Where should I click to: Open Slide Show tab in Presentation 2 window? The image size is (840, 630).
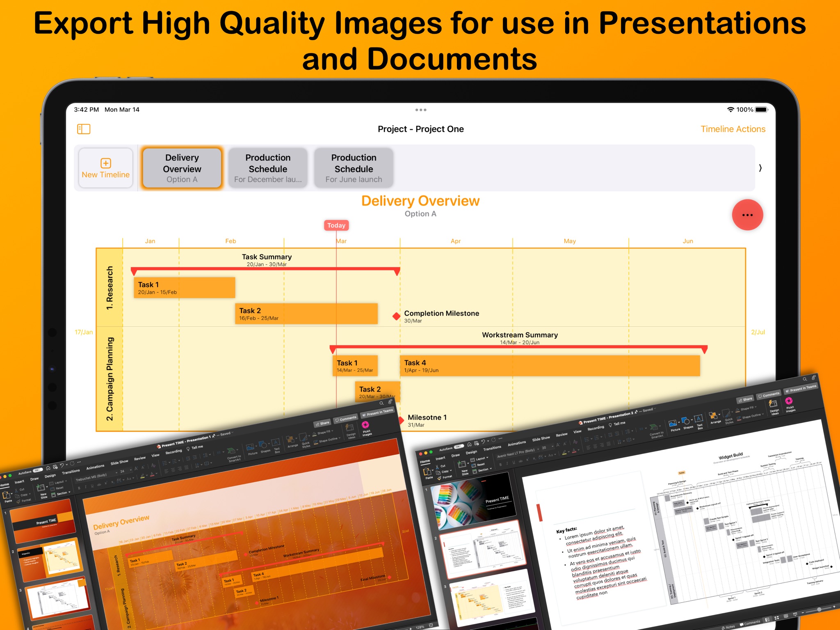[541, 439]
